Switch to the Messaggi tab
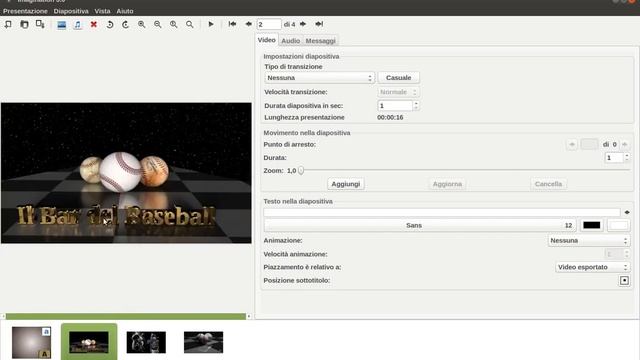 (x=320, y=41)
